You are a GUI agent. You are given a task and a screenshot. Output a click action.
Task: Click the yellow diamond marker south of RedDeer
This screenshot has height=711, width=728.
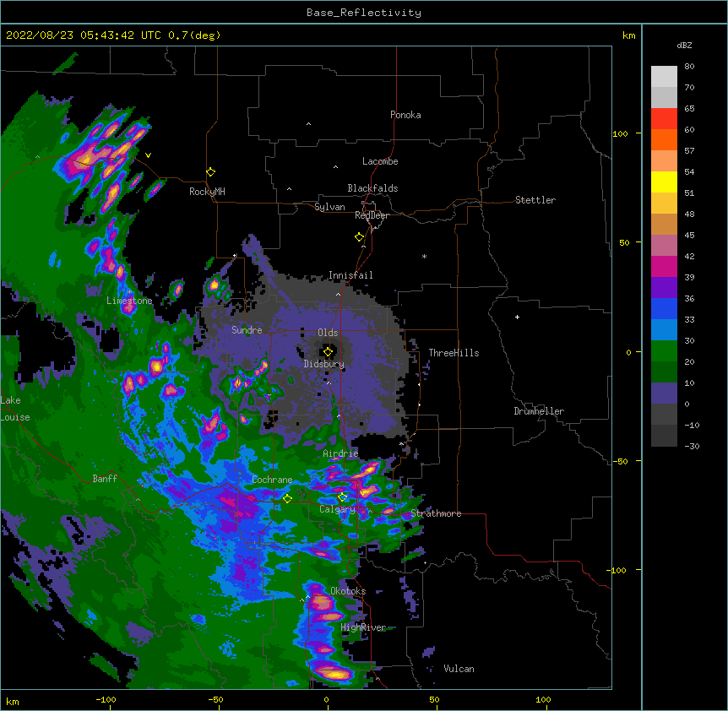click(x=359, y=237)
